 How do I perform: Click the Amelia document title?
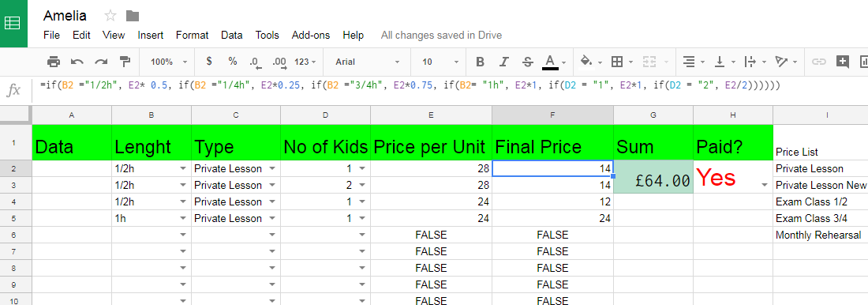pyautogui.click(x=65, y=16)
